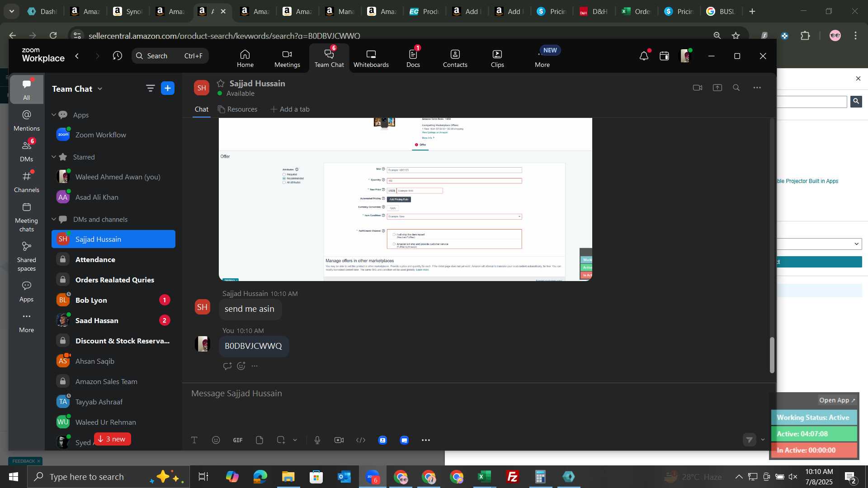Switch to the Resources tab
The height and width of the screenshot is (488, 868).
(237, 109)
